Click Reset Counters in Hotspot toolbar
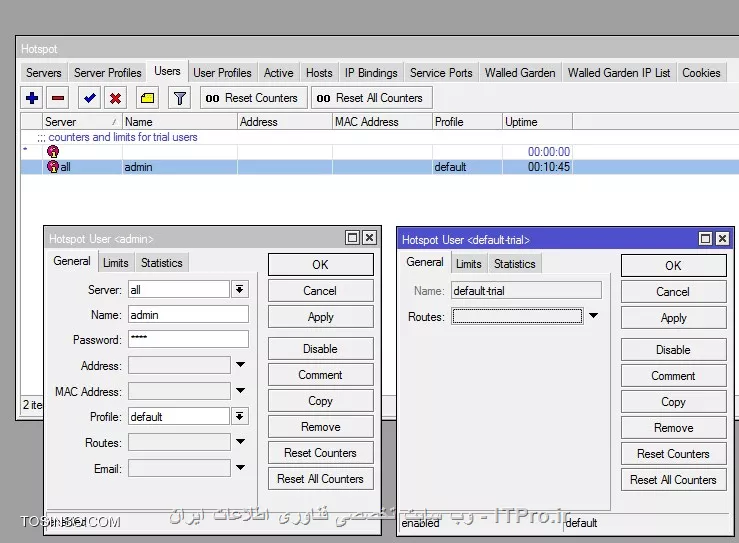The height and width of the screenshot is (543, 739). point(254,98)
